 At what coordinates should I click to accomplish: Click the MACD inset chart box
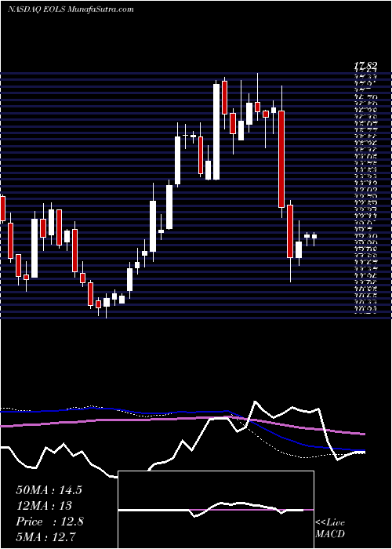[216, 510]
